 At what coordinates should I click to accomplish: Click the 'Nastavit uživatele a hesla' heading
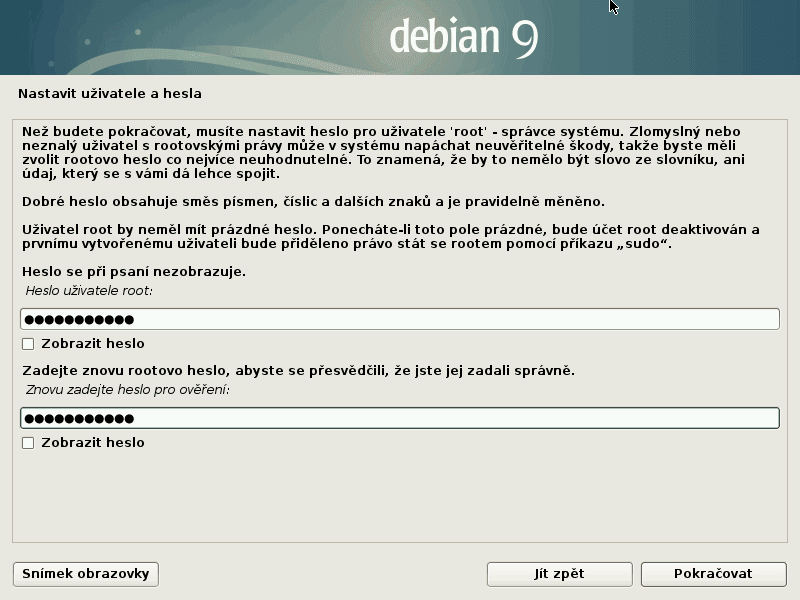110,94
